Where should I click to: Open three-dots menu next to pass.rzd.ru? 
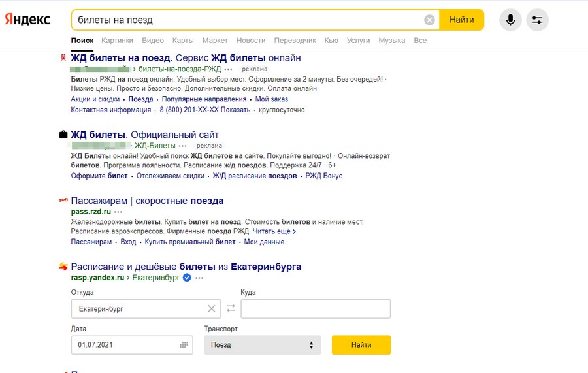(118, 212)
